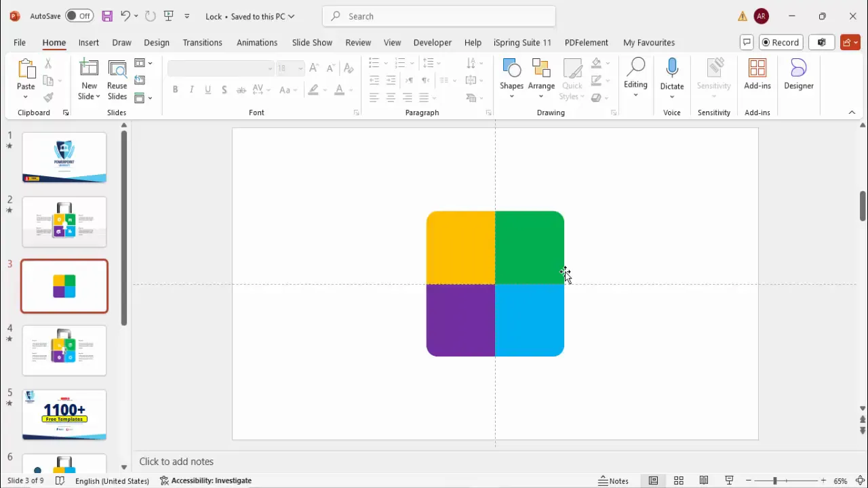Switch to Slide Sorter view
Image resolution: width=868 pixels, height=488 pixels.
(x=679, y=481)
